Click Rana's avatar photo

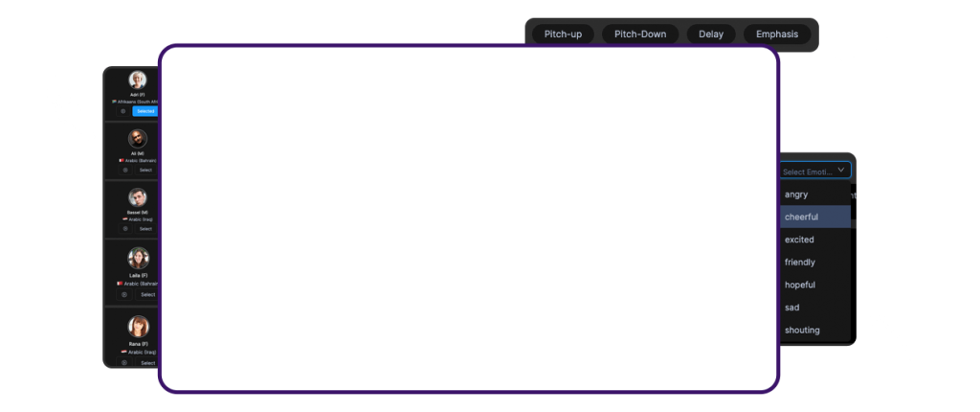pyautogui.click(x=138, y=326)
